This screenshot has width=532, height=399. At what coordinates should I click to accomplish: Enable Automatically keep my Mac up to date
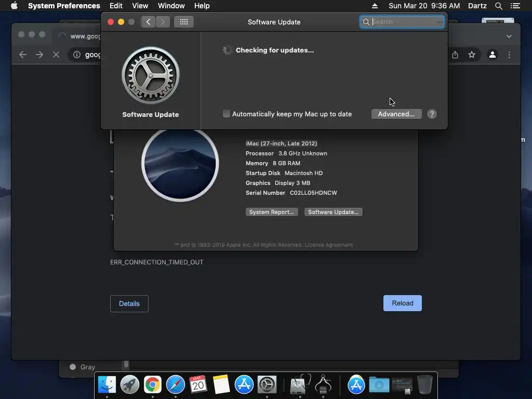[227, 114]
